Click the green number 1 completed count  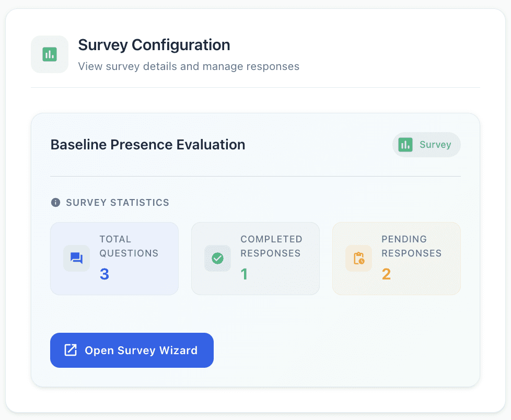coord(244,274)
